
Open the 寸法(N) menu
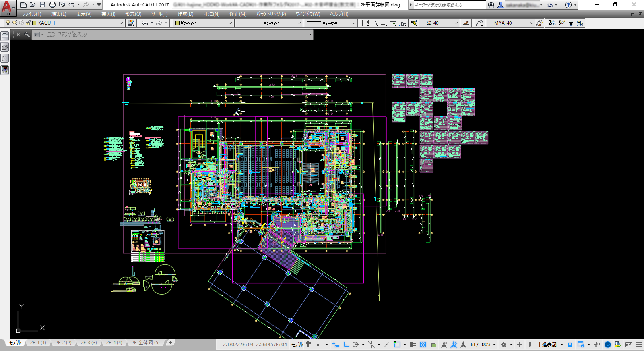[211, 14]
